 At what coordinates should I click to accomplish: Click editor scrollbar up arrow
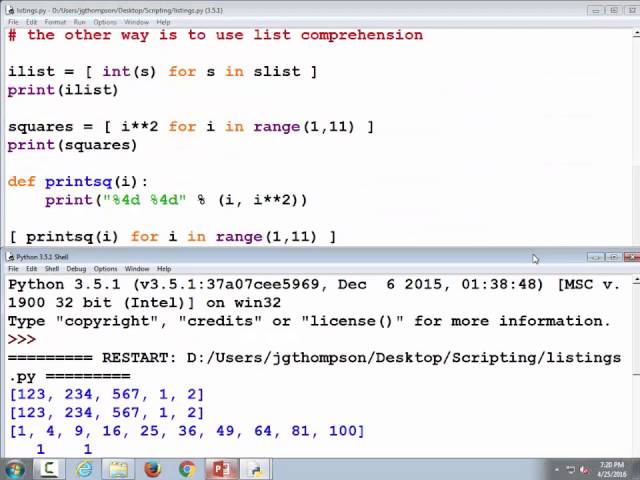(636, 33)
